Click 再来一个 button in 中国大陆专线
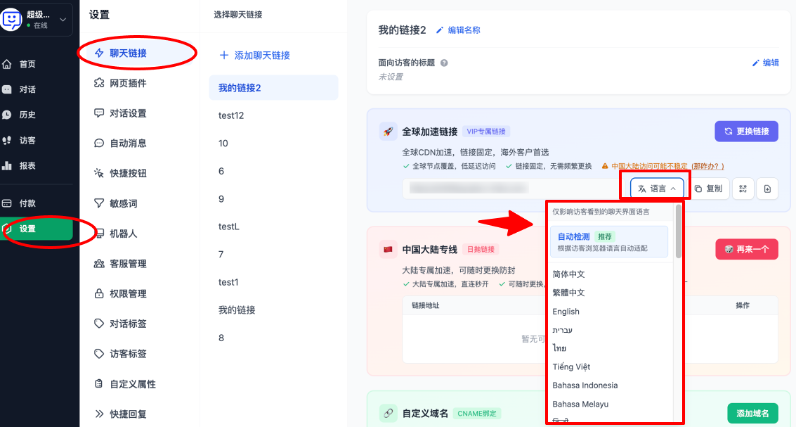 tap(747, 249)
